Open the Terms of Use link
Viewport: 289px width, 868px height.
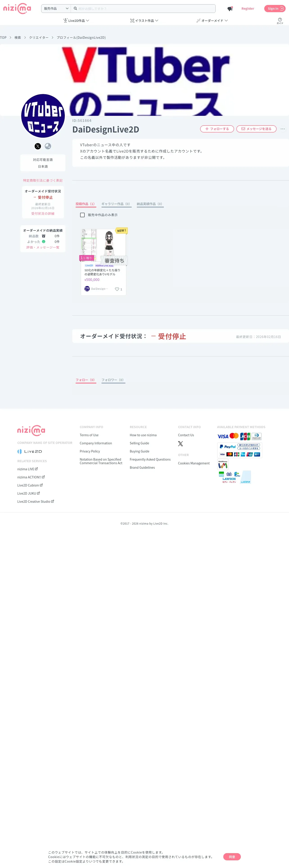pos(89,435)
